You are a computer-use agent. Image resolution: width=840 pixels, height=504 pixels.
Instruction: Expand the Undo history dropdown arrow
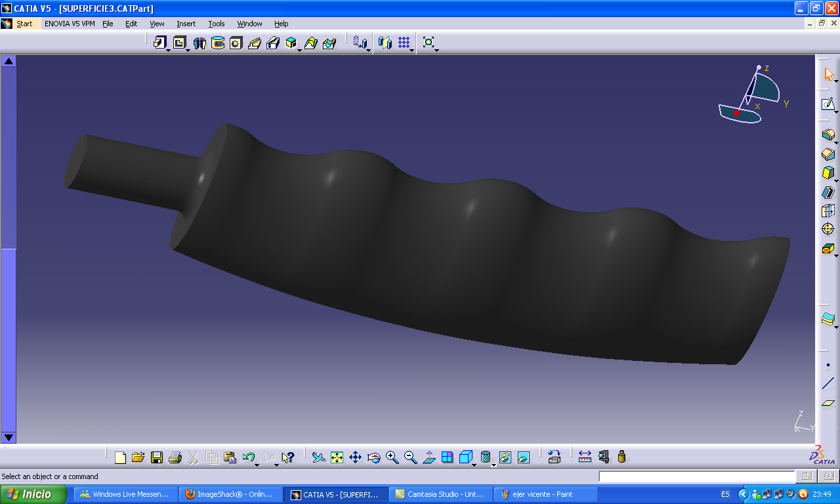(257, 465)
